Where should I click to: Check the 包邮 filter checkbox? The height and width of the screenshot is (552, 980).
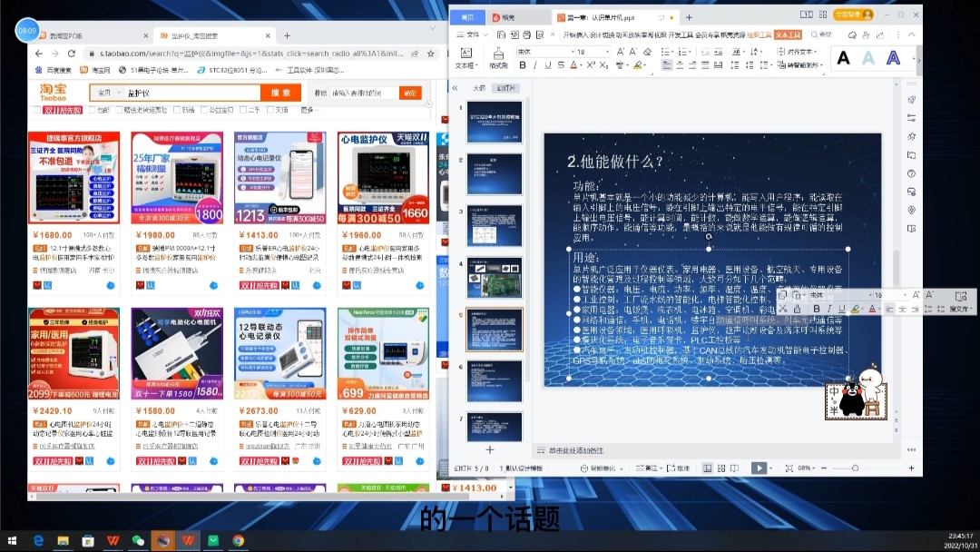pyautogui.click(x=92, y=110)
